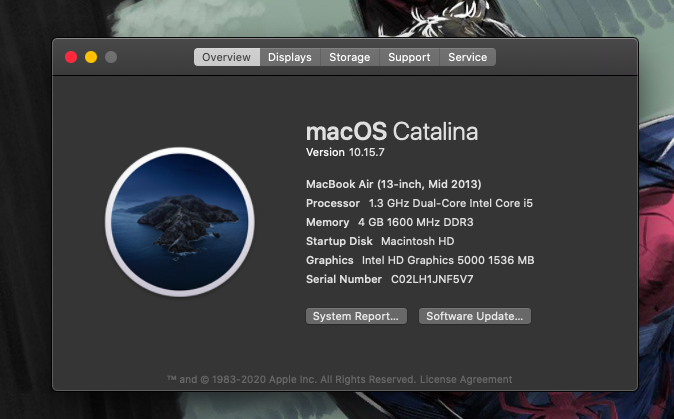
Task: Click the Macintosh HD startup disk value
Action: [x=417, y=241]
